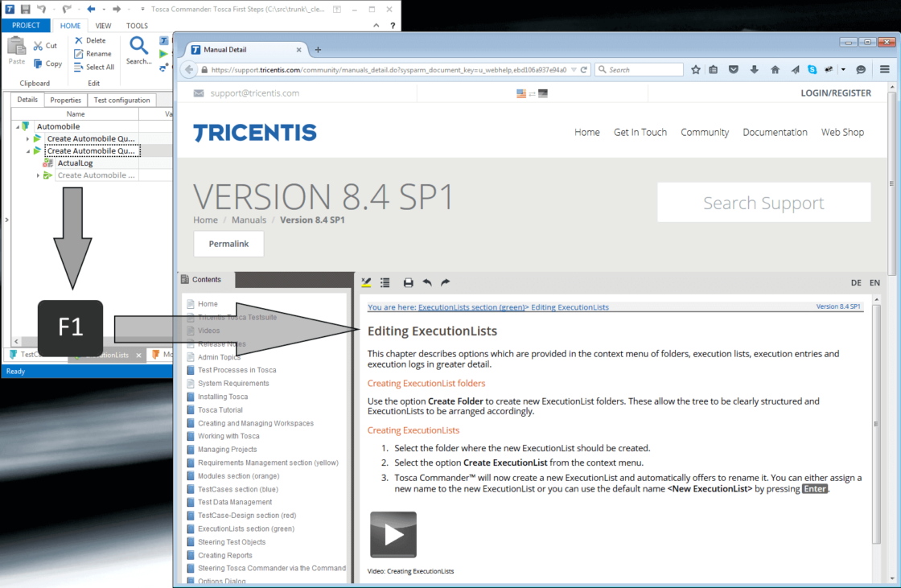Open Tosca Tutorial in the Contents list
The image size is (901, 588).
coord(220,409)
